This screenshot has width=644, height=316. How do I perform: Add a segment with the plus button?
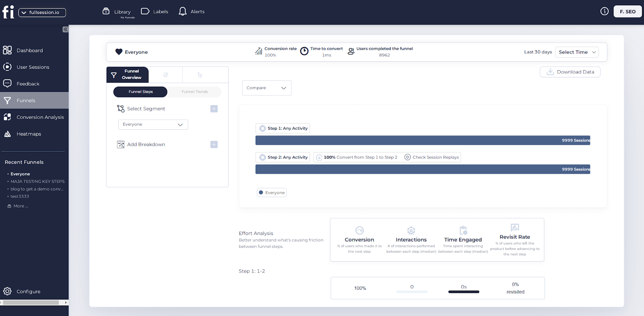(x=214, y=109)
